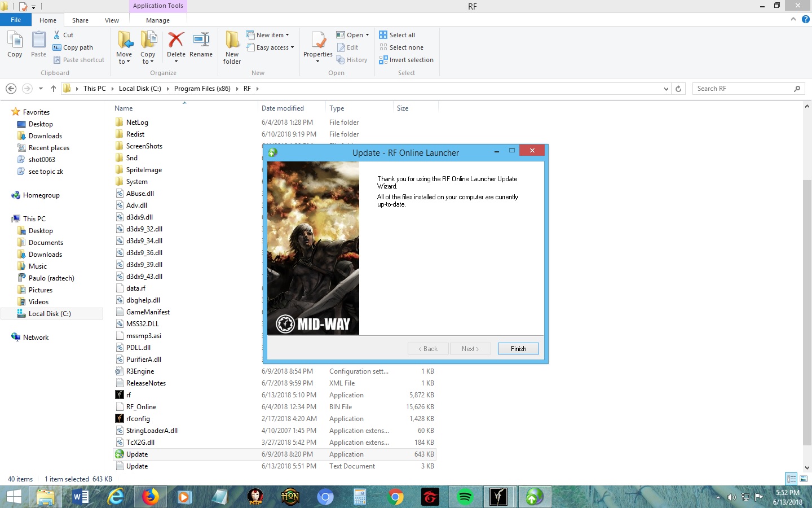Click the Cut command

coord(64,35)
